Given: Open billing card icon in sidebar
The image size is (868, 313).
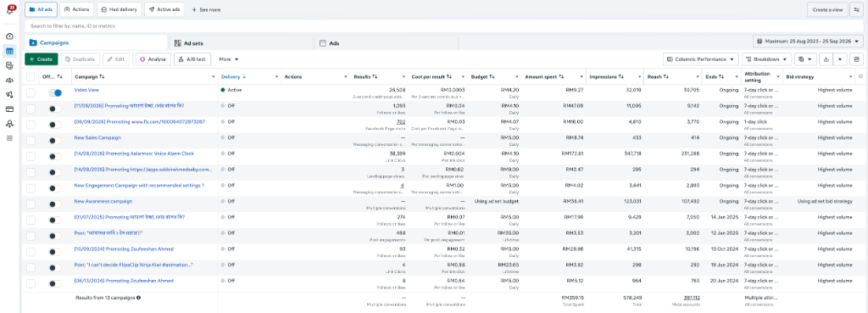Looking at the screenshot, I should 9,109.
